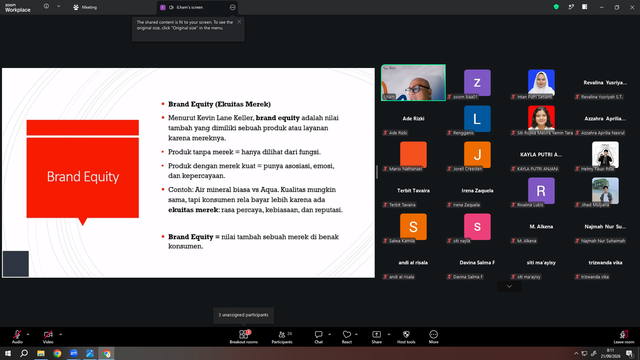Screen dimensions: 640x360
Task: Expand the reactions options arrow
Action: (x=356, y=334)
